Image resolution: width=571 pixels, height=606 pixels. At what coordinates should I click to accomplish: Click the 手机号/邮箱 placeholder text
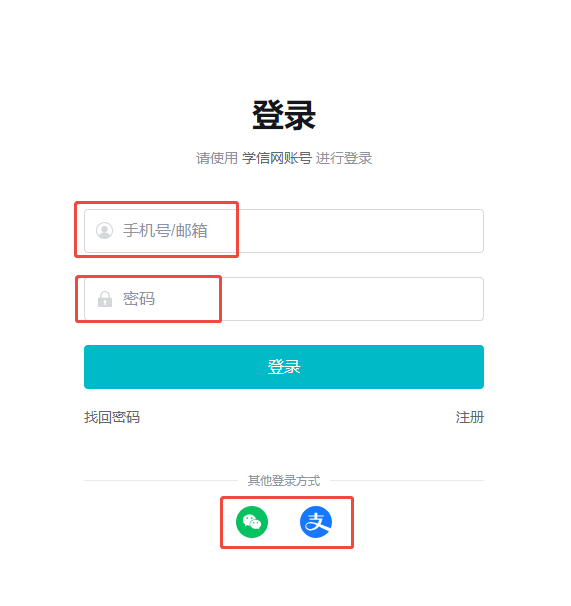(165, 231)
